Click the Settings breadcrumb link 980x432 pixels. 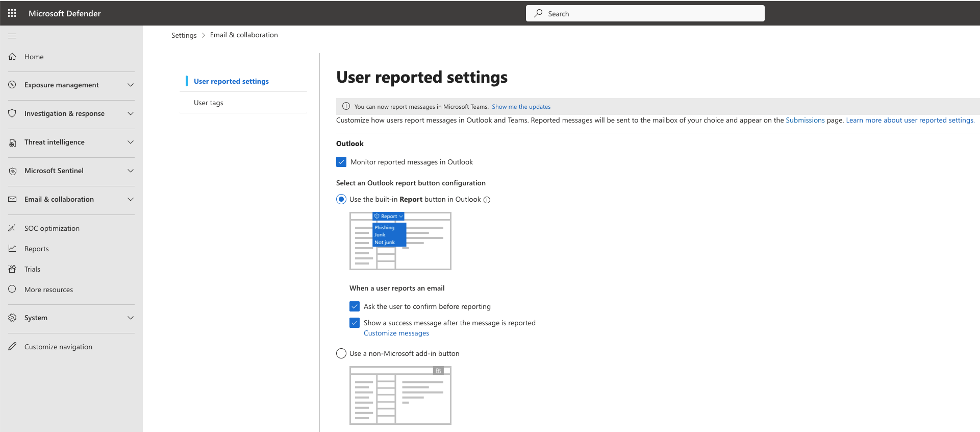click(x=184, y=35)
